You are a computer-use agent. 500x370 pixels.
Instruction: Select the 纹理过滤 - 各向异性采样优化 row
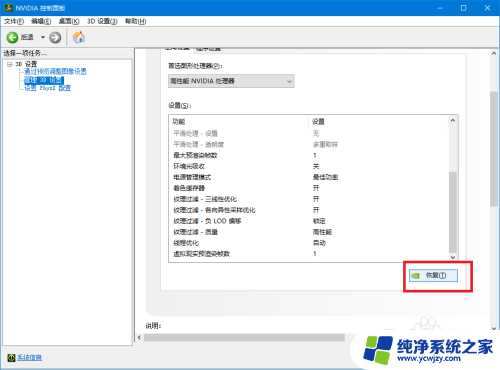(x=309, y=210)
